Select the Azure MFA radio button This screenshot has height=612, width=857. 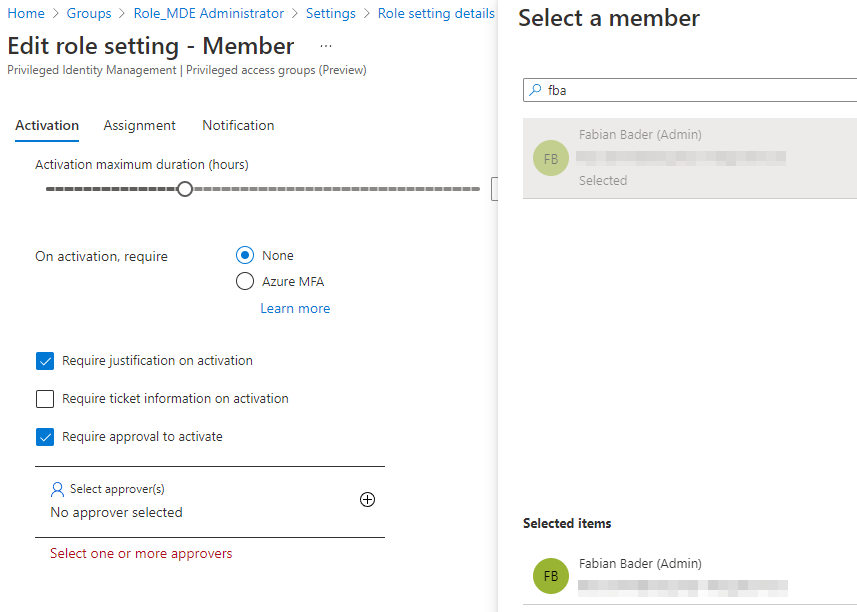(245, 281)
